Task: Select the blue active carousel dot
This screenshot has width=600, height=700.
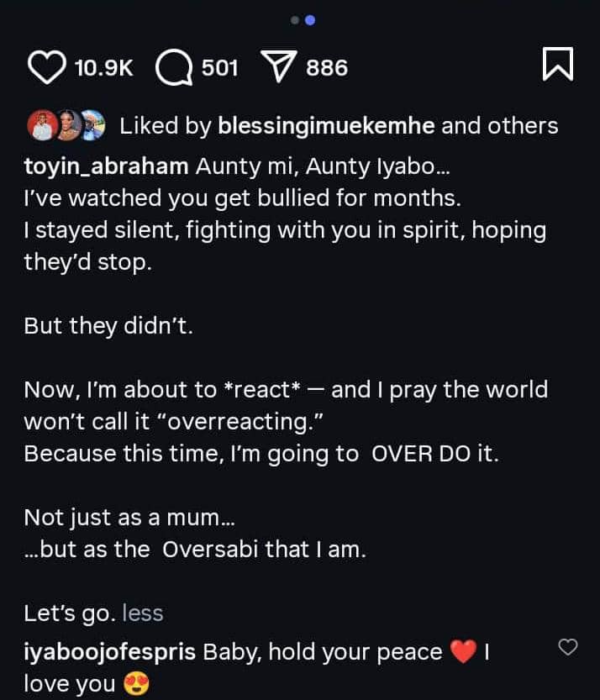Action: [308, 20]
